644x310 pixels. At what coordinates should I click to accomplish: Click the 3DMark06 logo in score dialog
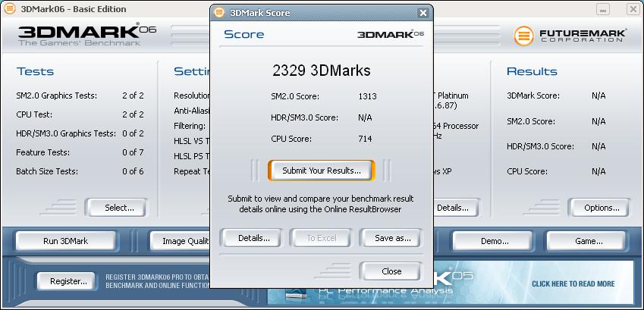click(x=391, y=35)
